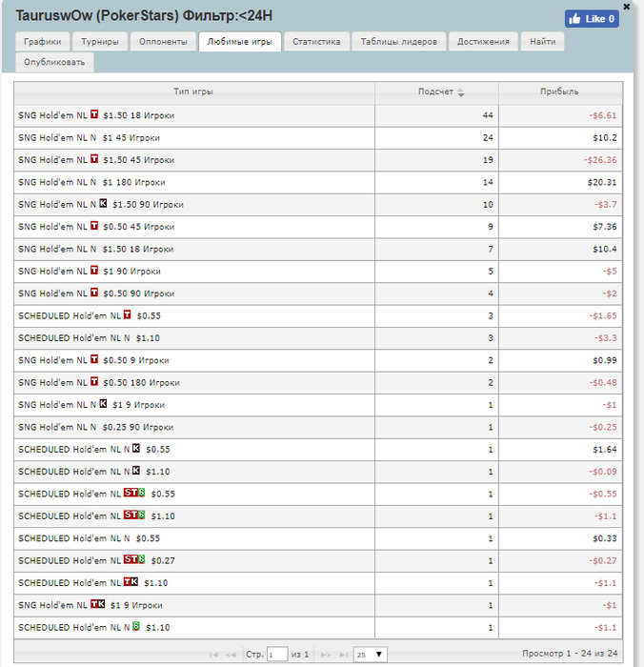Image resolution: width=644 pixels, height=667 pixels.
Task: Go to last page pager icon
Action: tap(344, 655)
